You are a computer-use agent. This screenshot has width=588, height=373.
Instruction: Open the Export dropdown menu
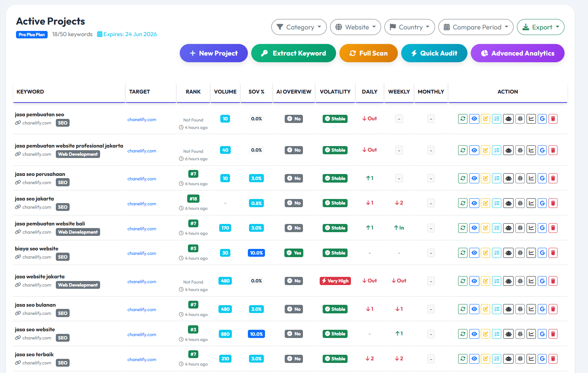pos(540,27)
